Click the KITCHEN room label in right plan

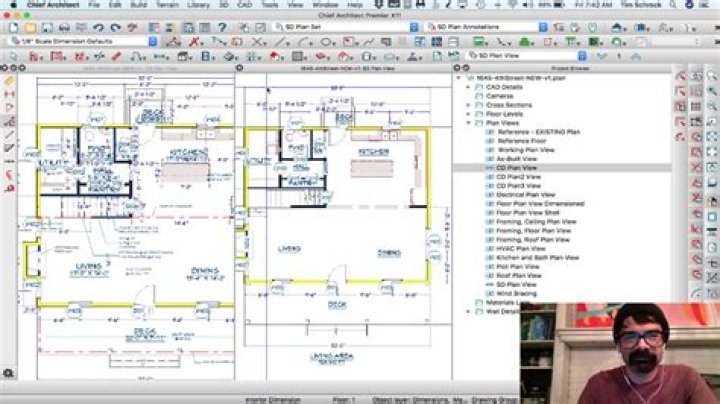tap(373, 152)
